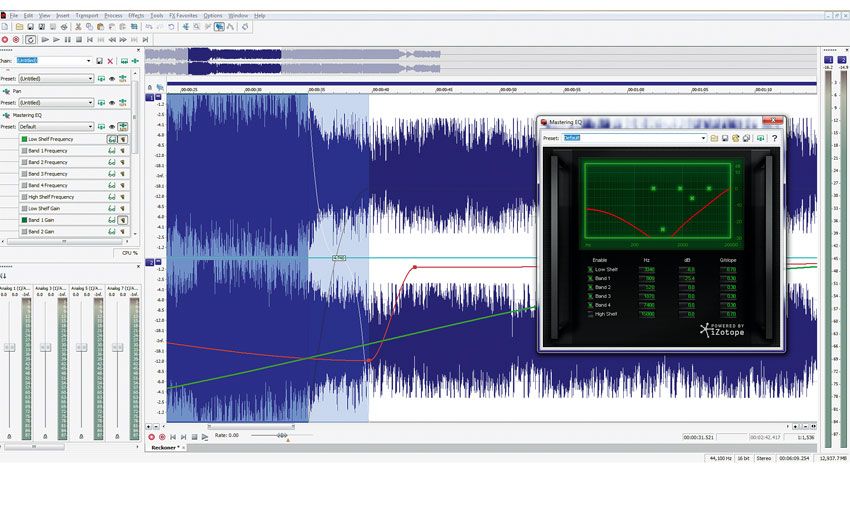This screenshot has height=505, width=850.
Task: Save preset icon in Mastering EQ window
Action: [x=725, y=138]
